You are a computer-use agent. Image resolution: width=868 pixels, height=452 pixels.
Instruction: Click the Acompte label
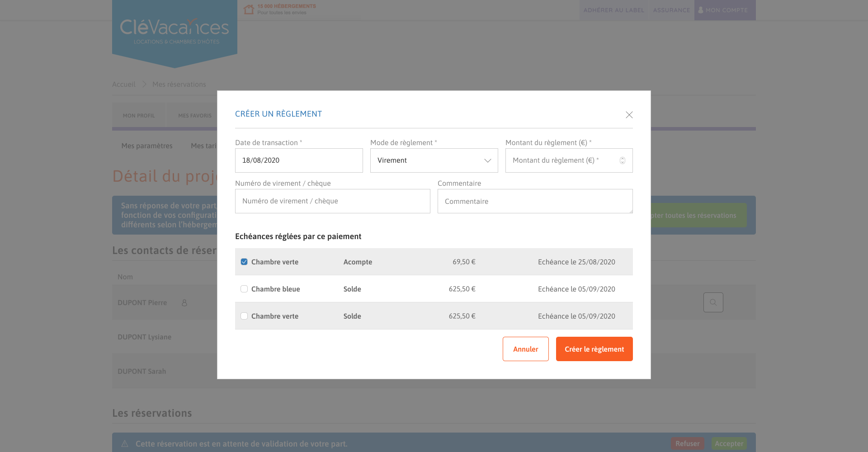(x=358, y=262)
